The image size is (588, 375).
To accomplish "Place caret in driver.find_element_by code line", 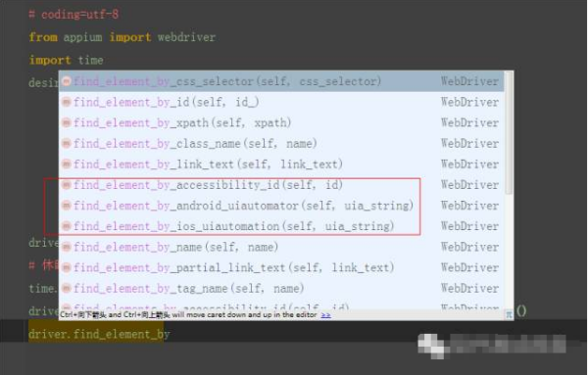I will (x=99, y=334).
